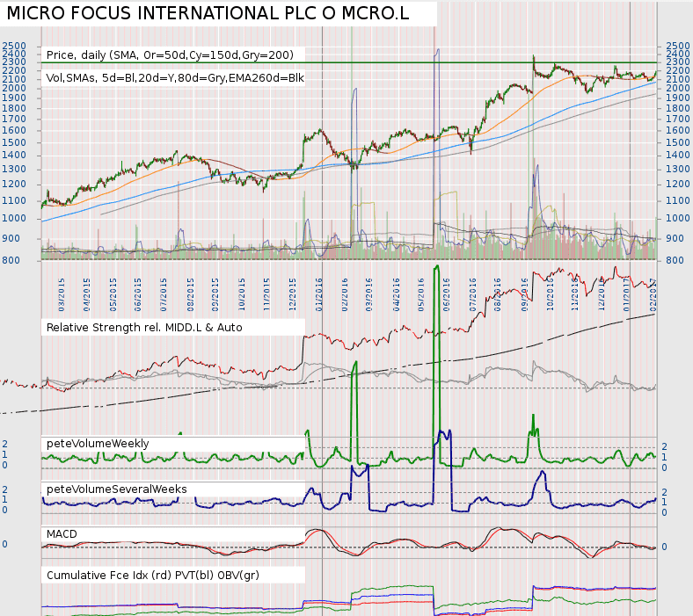Click the 1700 value on right price axis

coord(678,120)
